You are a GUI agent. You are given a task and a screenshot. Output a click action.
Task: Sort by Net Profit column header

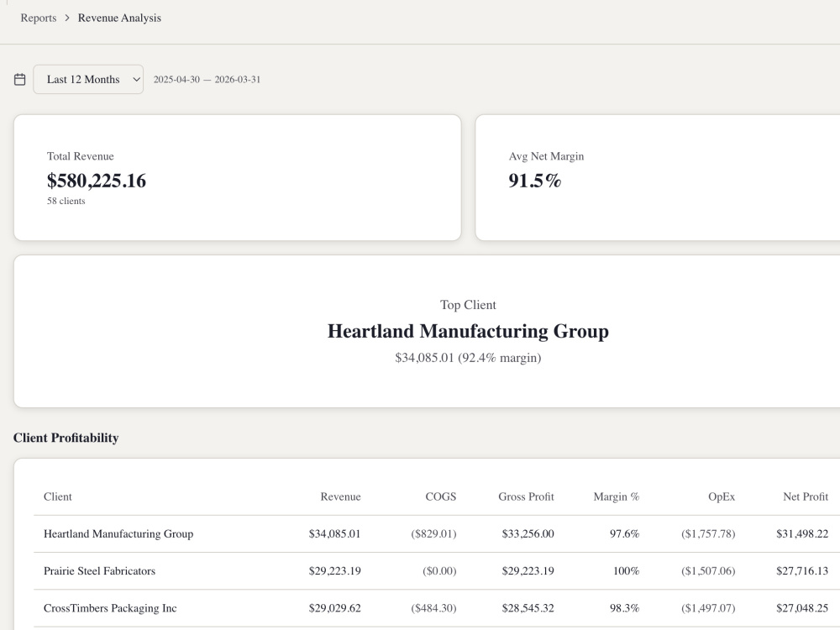coord(806,496)
